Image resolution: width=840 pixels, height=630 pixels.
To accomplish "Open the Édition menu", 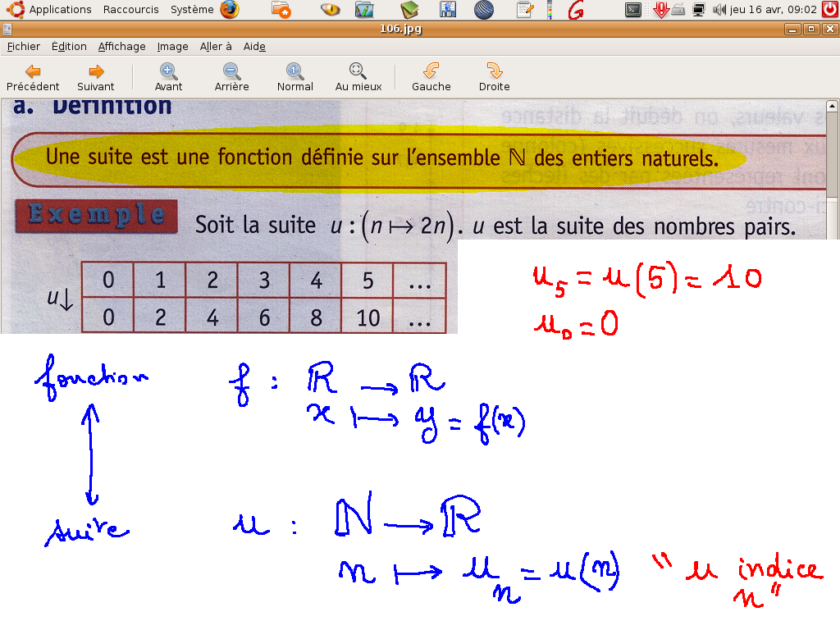I will [69, 47].
